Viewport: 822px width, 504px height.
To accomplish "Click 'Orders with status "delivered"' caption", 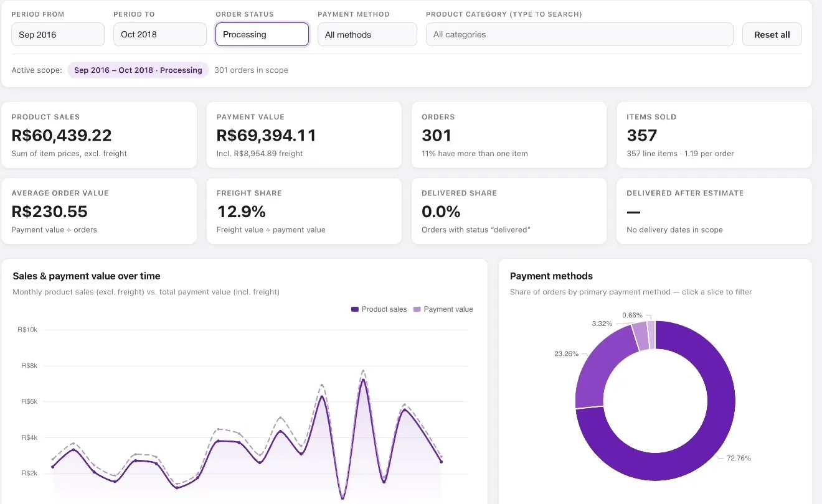I will (476, 230).
